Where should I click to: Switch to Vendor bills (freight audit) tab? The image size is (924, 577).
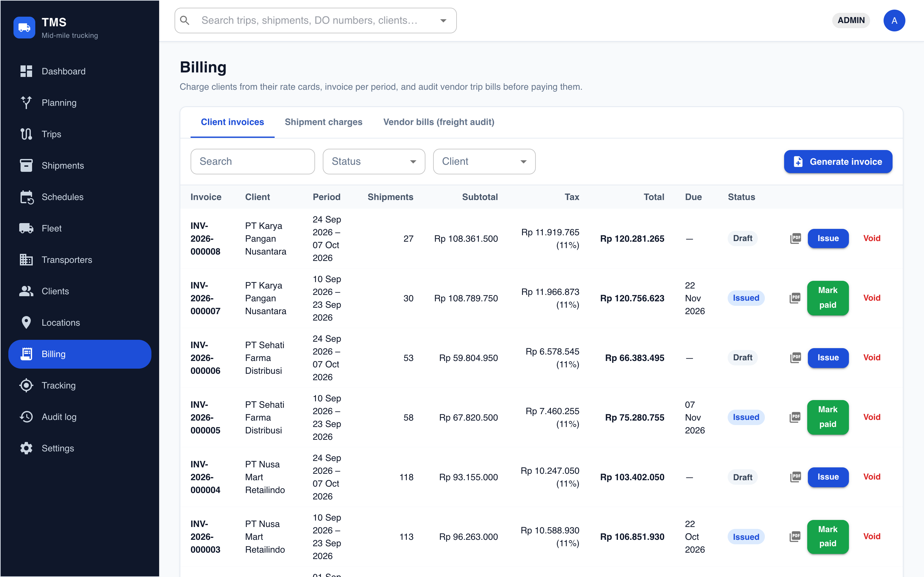coord(439,122)
